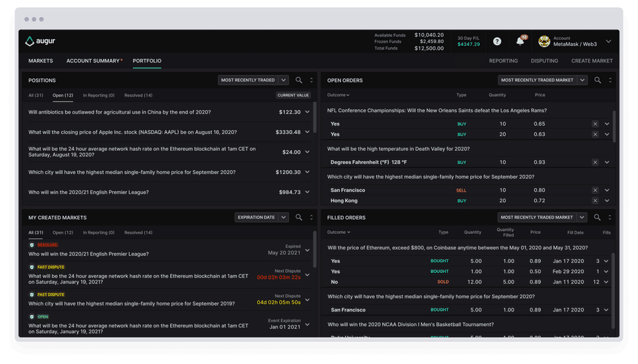The width and height of the screenshot is (638, 364).
Task: Expand the $24.00 Ethereum hash rate position
Action: point(307,151)
